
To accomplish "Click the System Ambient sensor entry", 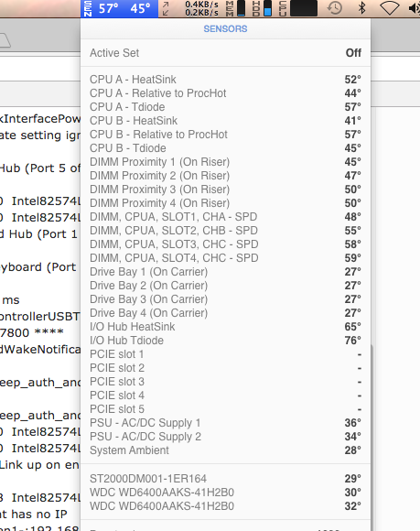I will [225, 450].
